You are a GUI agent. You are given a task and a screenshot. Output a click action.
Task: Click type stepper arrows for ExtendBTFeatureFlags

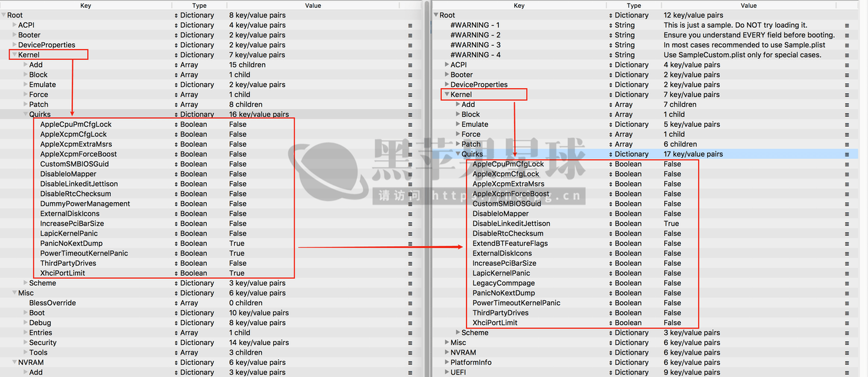coord(610,244)
